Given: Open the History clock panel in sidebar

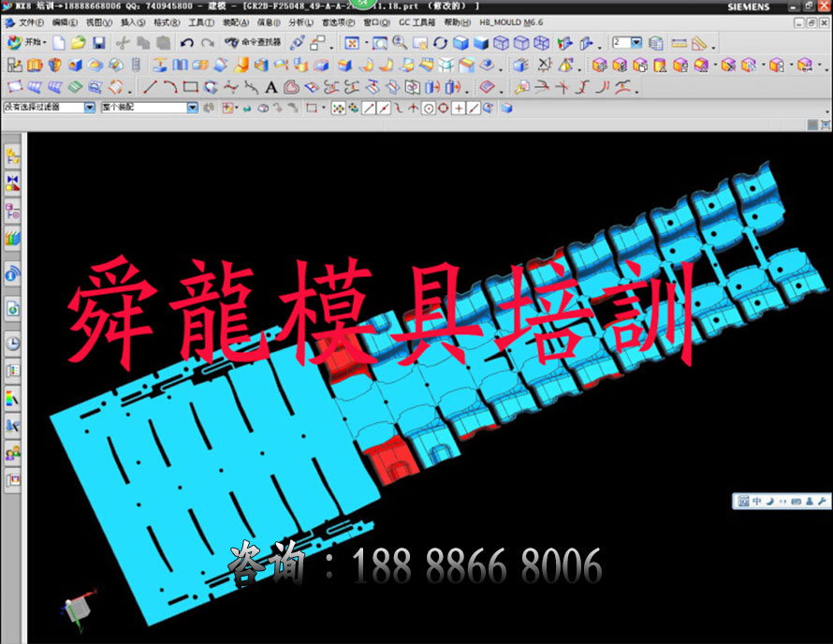Looking at the screenshot, I should [13, 344].
